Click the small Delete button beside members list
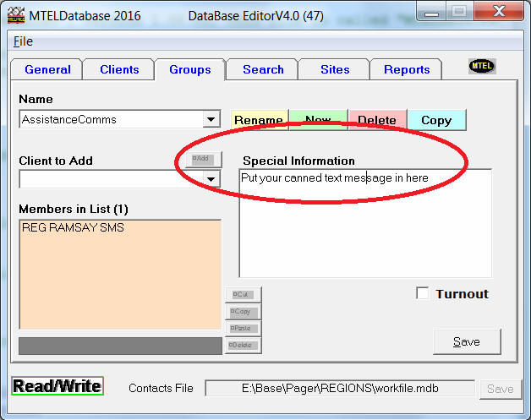The width and height of the screenshot is (531, 420). click(x=244, y=345)
